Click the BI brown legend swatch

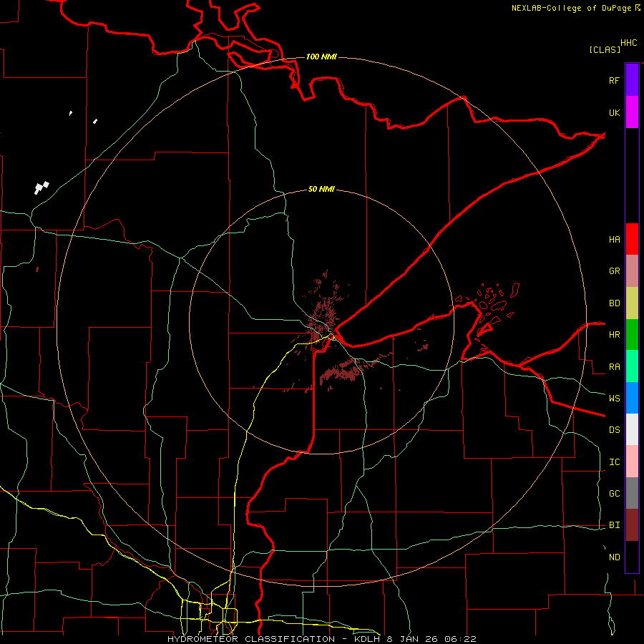pos(632,525)
